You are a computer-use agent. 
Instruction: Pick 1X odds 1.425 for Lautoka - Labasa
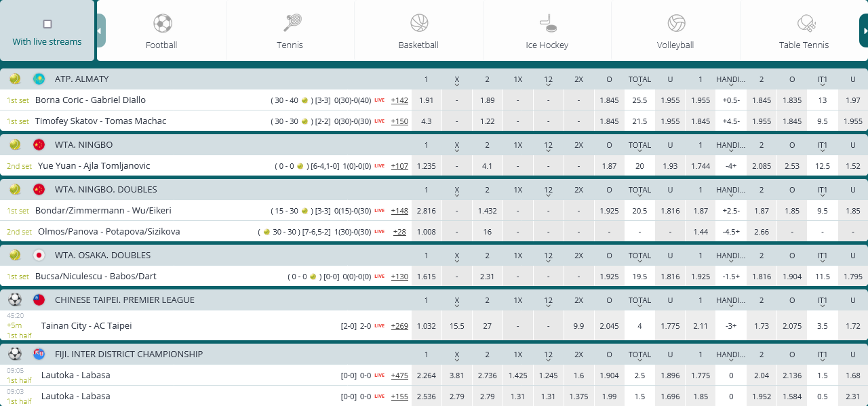coord(518,375)
